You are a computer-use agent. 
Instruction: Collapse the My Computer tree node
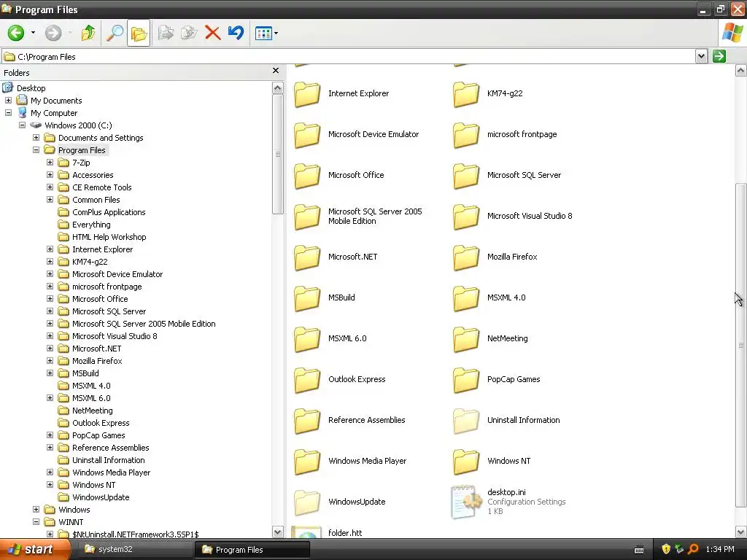click(8, 113)
